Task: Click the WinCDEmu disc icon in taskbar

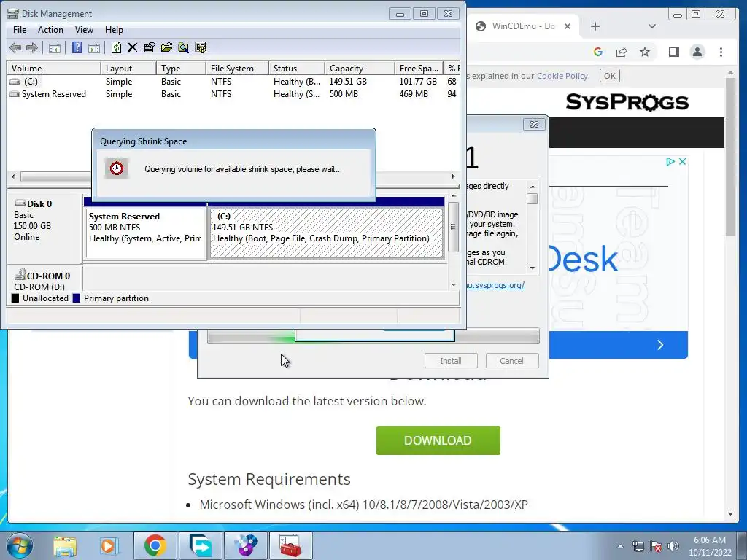Action: (x=245, y=545)
